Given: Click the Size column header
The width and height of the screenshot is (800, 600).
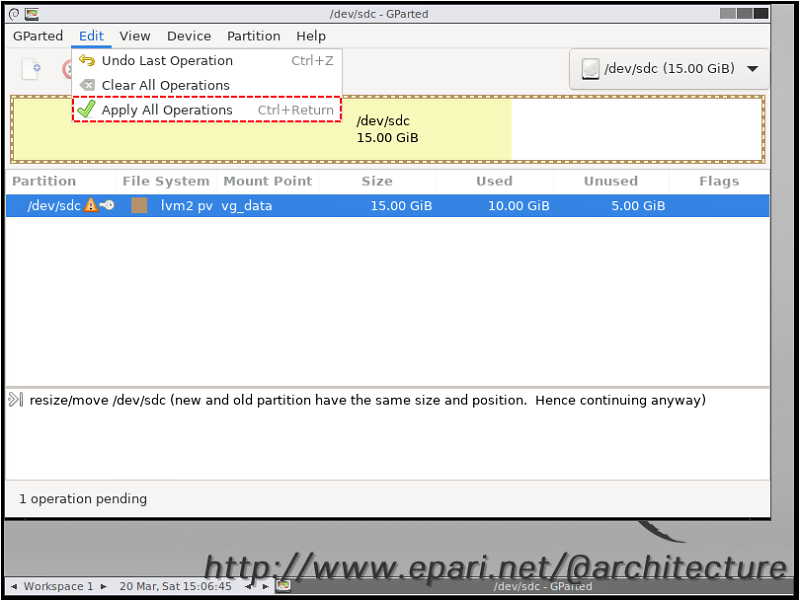Looking at the screenshot, I should tap(377, 181).
